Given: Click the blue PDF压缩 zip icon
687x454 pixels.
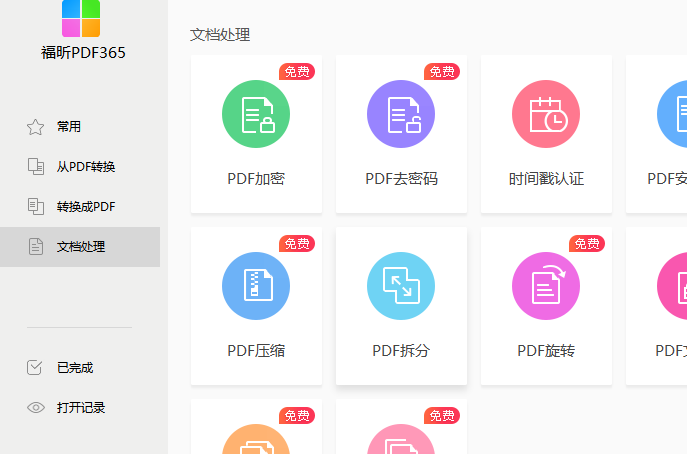Looking at the screenshot, I should pos(256,286).
